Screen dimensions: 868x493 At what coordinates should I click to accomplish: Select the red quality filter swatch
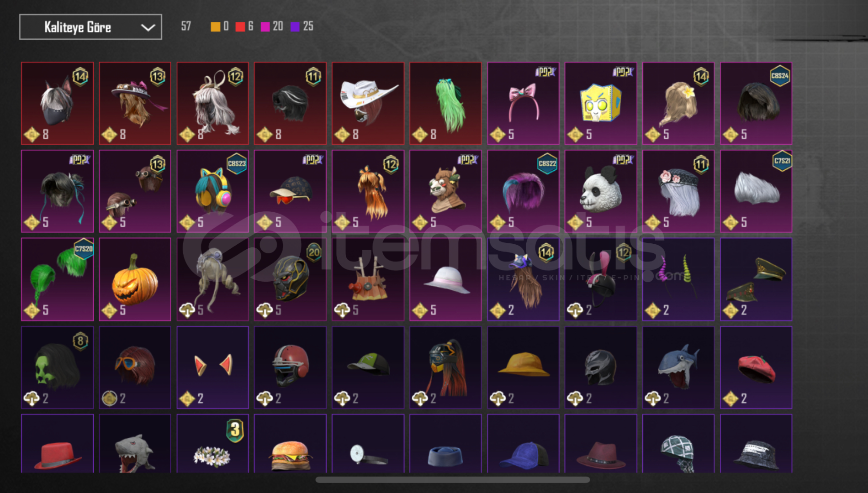pyautogui.click(x=240, y=26)
